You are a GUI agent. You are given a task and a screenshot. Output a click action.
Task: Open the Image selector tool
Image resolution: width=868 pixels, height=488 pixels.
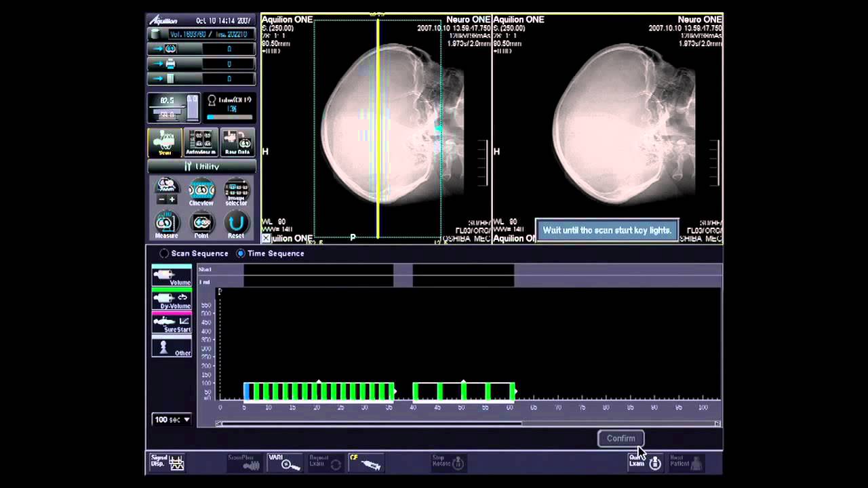tap(236, 192)
